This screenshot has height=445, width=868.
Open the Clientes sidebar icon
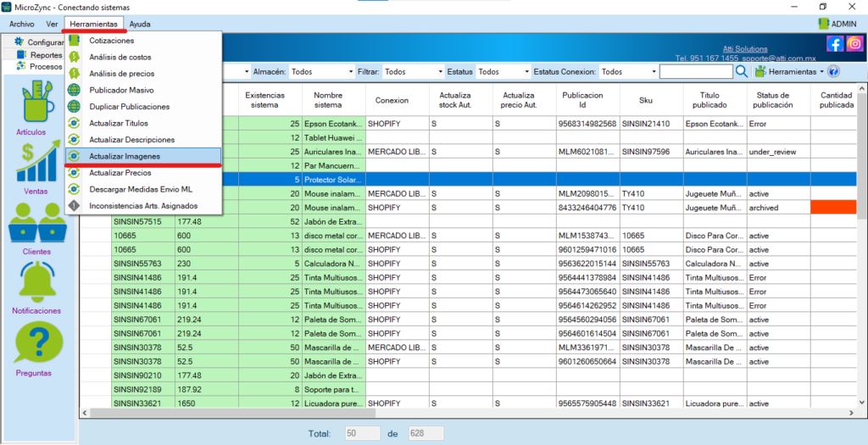point(37,222)
